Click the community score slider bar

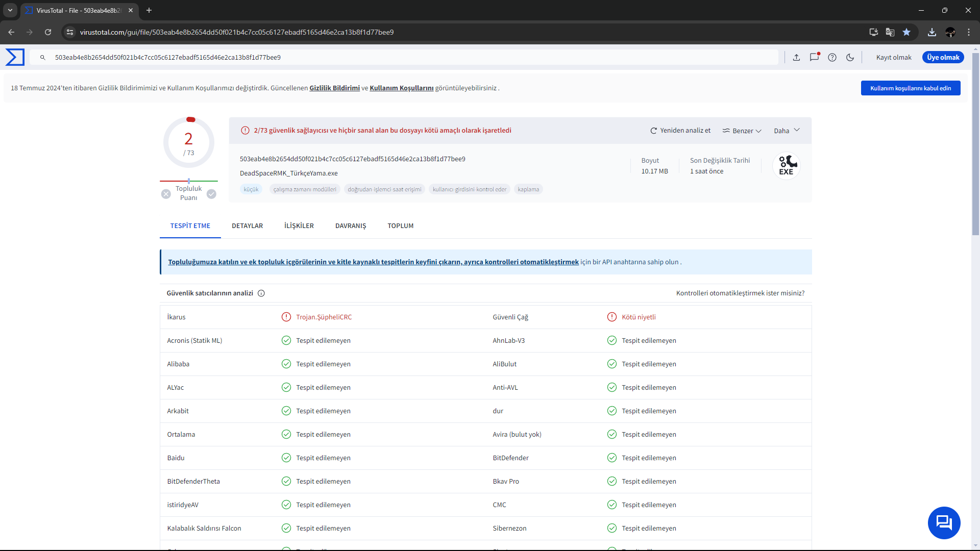coord(188,181)
